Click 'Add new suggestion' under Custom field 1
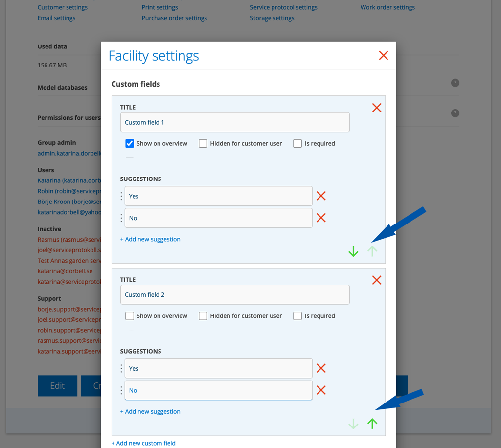 pos(150,239)
